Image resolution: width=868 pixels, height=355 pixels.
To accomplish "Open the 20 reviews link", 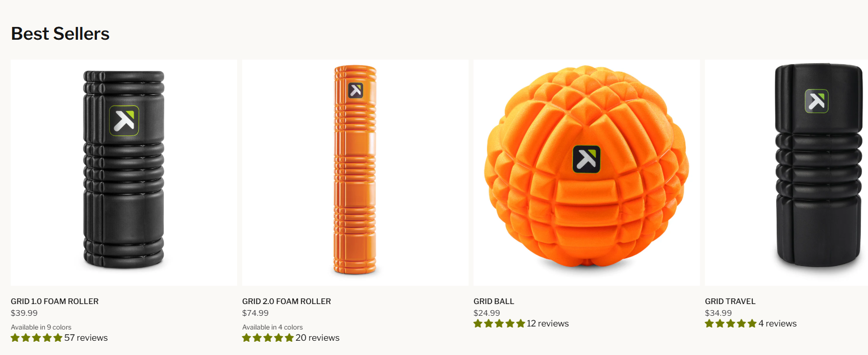I will click(317, 338).
